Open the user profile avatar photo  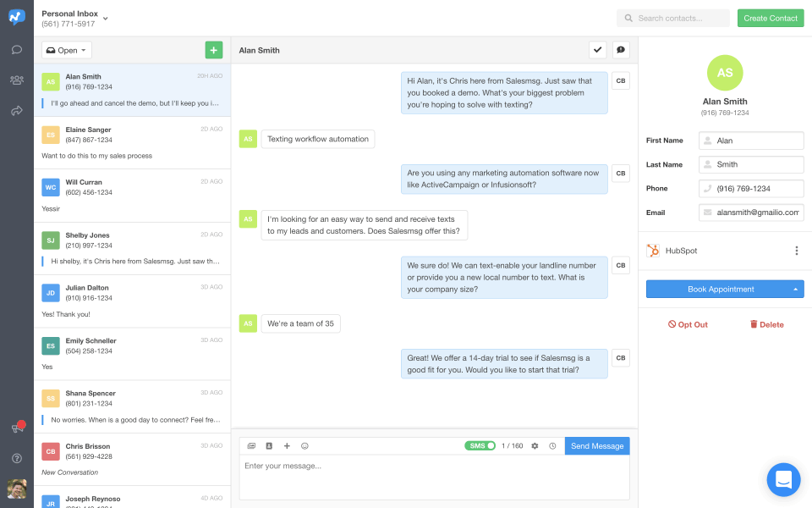pos(17,489)
